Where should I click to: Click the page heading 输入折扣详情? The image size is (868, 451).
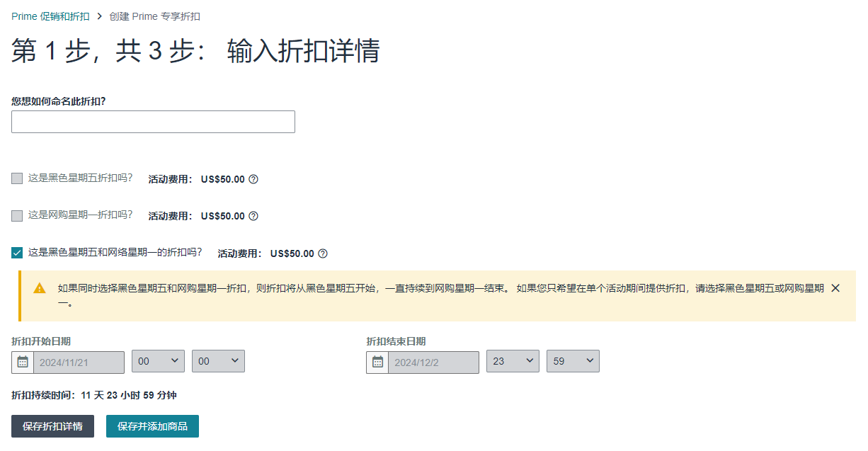click(304, 52)
